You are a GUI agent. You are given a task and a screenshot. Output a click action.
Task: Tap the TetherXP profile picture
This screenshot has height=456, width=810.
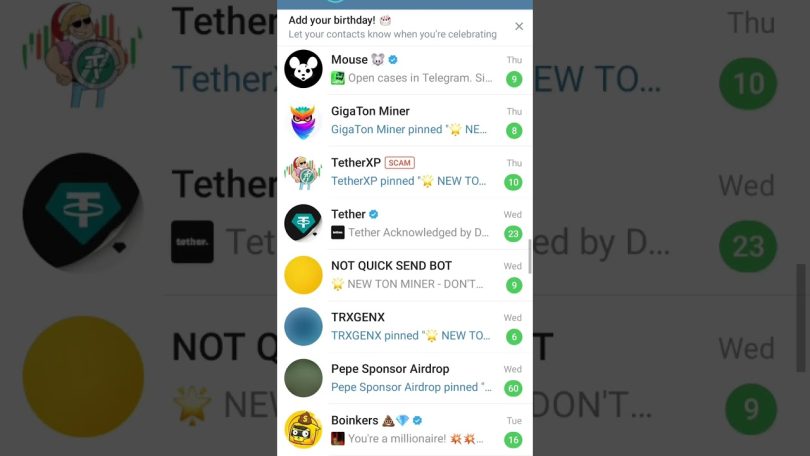tap(303, 172)
